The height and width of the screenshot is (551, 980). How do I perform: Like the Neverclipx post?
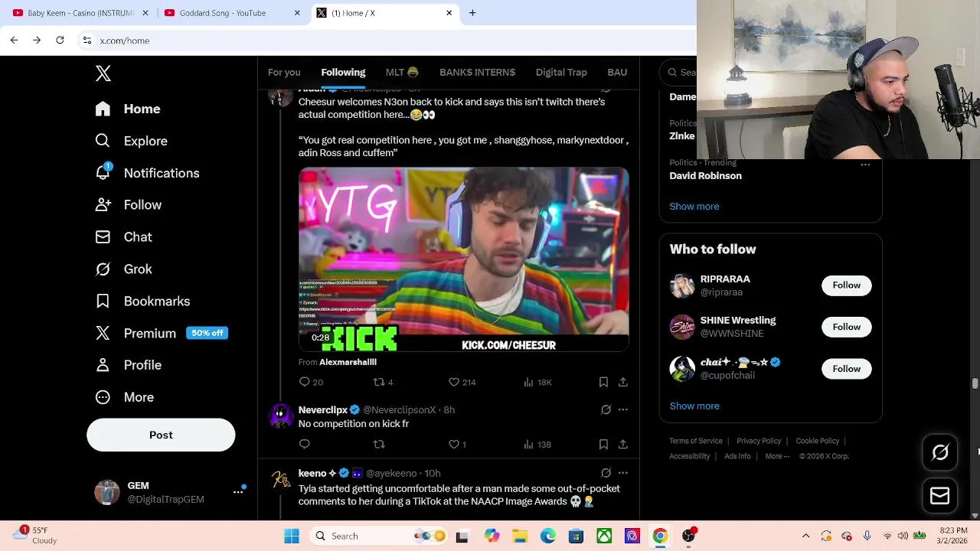(x=457, y=444)
